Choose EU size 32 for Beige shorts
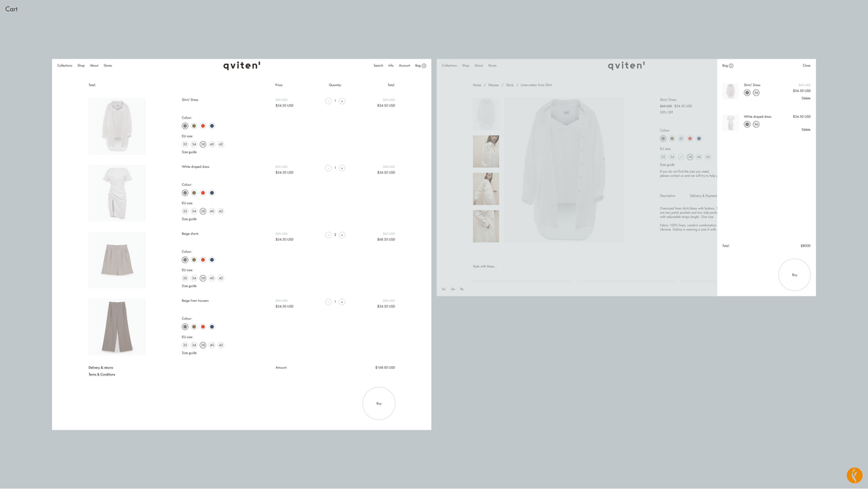Image resolution: width=868 pixels, height=489 pixels. [x=185, y=278]
